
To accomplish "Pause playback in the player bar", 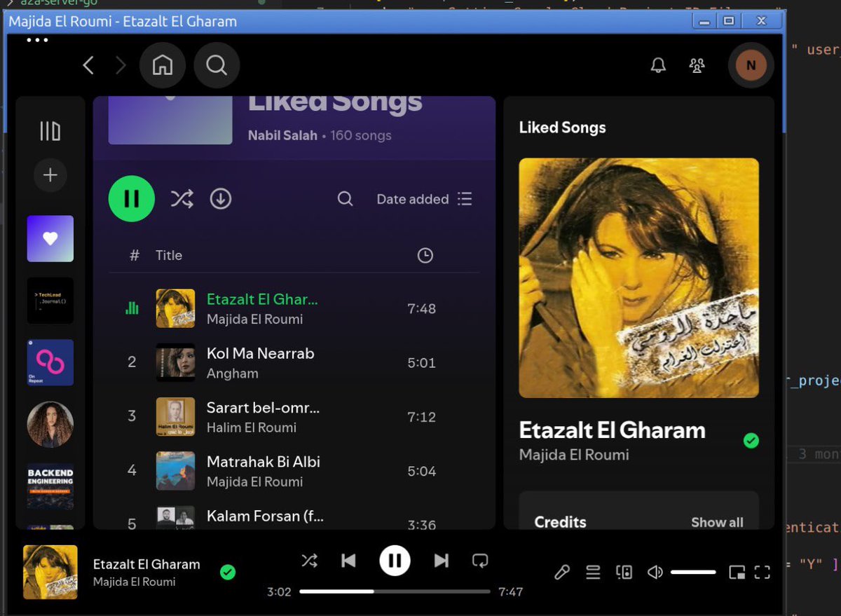I will click(x=395, y=561).
